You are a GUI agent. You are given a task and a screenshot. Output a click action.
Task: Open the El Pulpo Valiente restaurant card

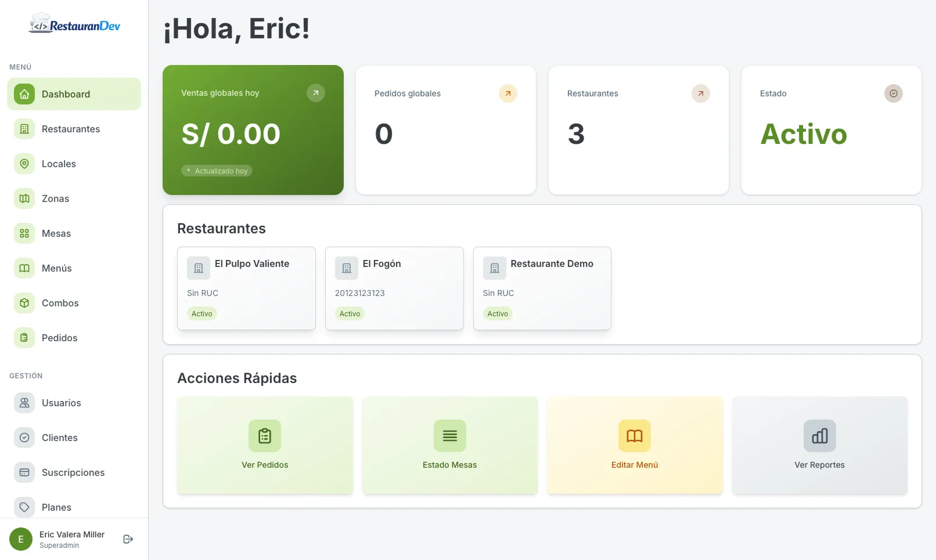[x=246, y=288]
